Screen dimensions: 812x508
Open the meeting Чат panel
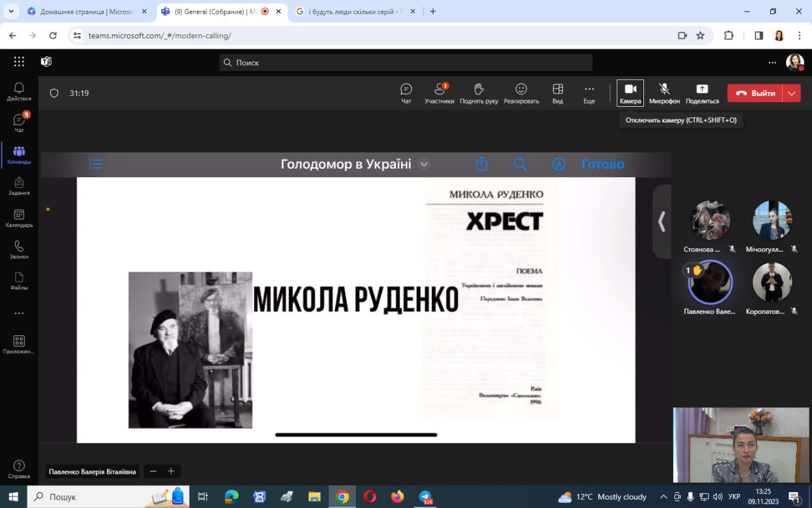(406, 93)
